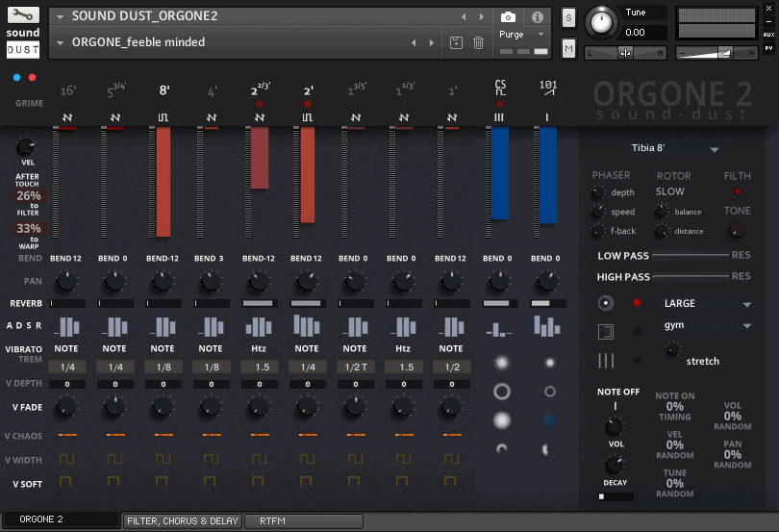Image resolution: width=779 pixels, height=532 pixels.
Task: Switch to the RTFM tab
Action: (x=304, y=520)
